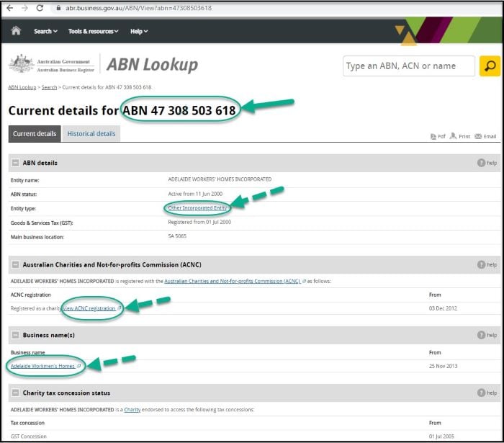Click the entity name ADELAIDE WORKERS' HOMES INCORPORATED value
The height and width of the screenshot is (443, 504).
(x=220, y=179)
